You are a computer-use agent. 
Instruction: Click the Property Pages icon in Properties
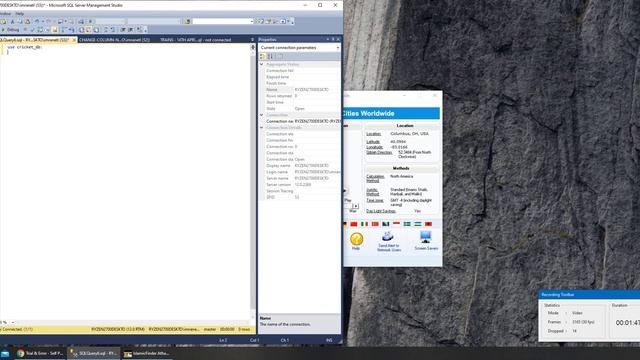[280, 56]
